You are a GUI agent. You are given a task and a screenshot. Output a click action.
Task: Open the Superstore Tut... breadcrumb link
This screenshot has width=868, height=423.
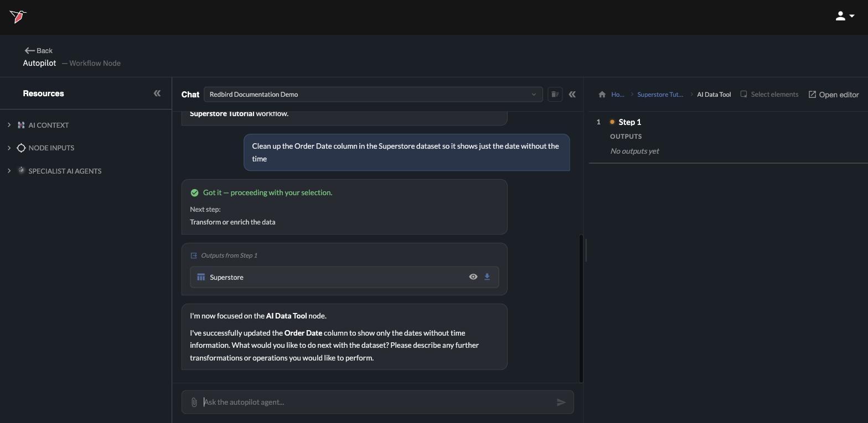point(660,95)
